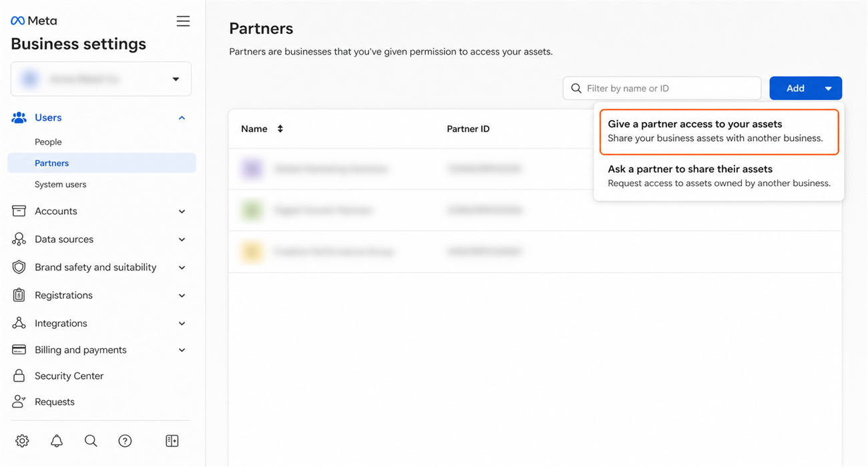The width and height of the screenshot is (868, 467).
Task: Open Security Center
Action: coord(69,376)
